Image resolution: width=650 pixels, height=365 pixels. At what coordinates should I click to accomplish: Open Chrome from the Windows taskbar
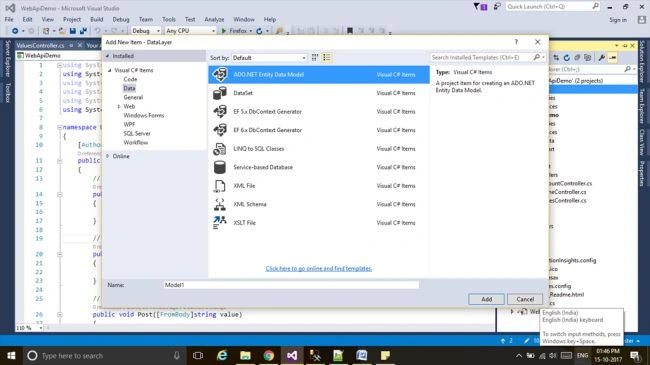pyautogui.click(x=268, y=355)
